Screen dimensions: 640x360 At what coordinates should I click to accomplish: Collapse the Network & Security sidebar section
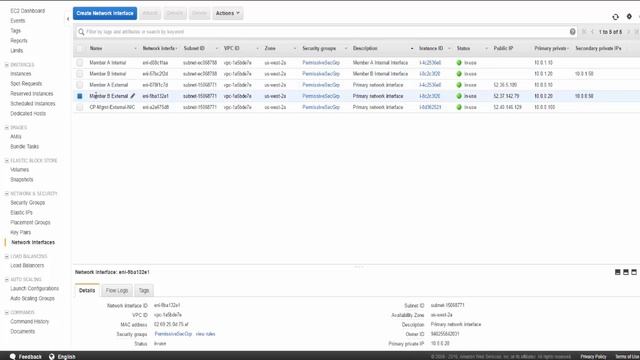coord(7,193)
